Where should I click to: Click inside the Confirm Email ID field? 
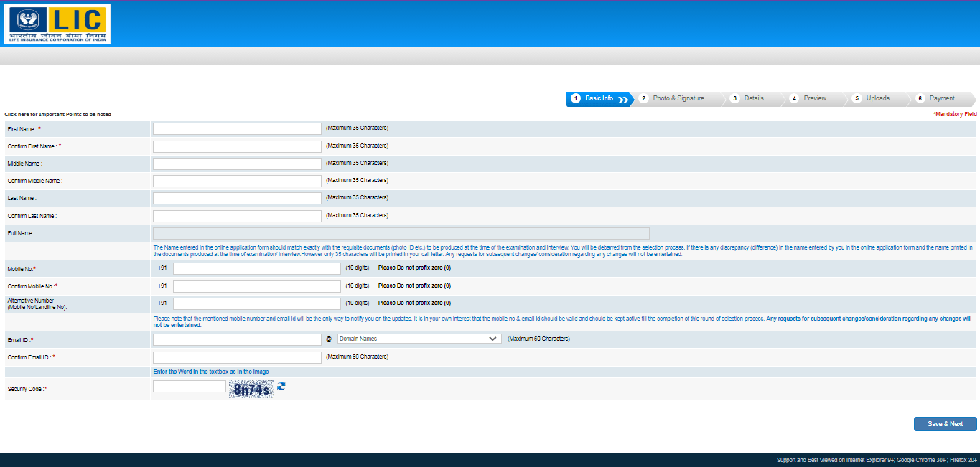point(237,357)
